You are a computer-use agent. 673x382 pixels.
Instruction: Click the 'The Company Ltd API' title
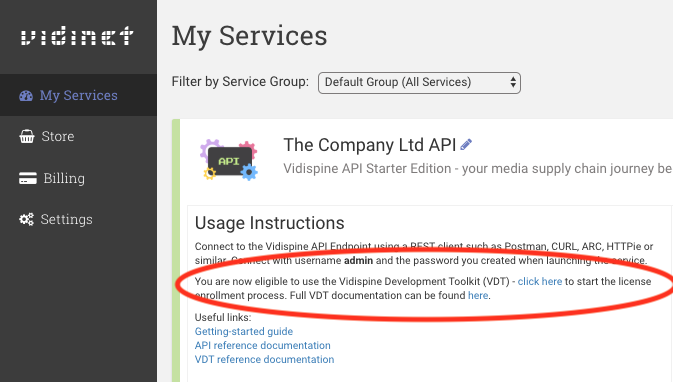pos(370,145)
